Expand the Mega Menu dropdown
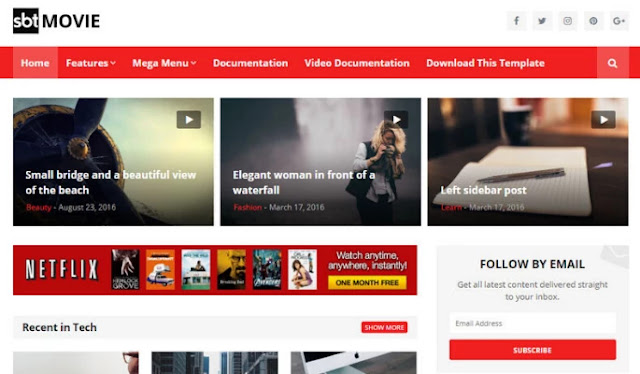 (x=164, y=63)
